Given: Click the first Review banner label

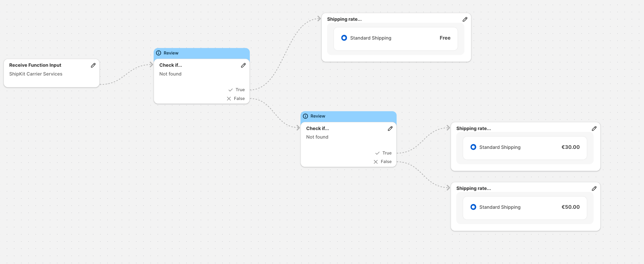Looking at the screenshot, I should tap(171, 53).
